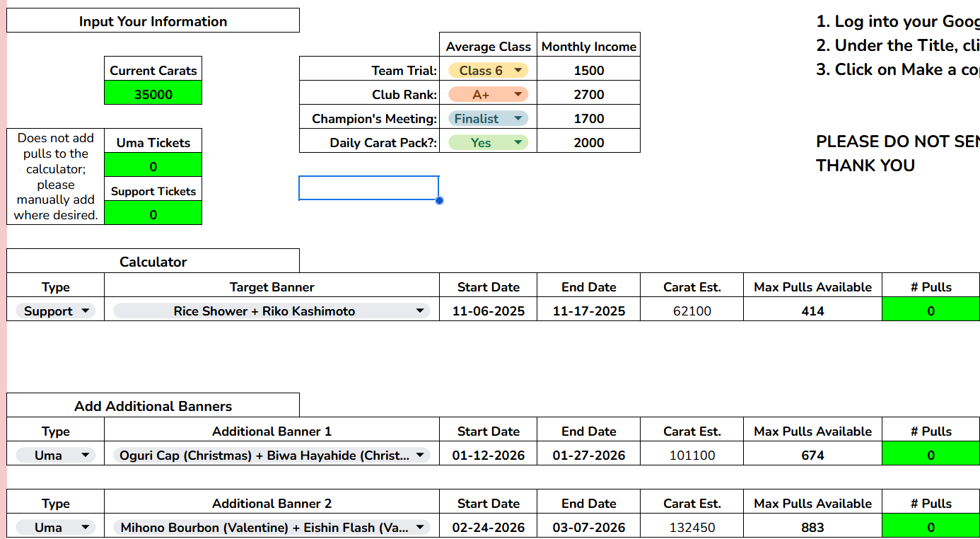Open the Daily Carat Pack 'Yes' dropdown
The height and width of the screenshot is (539, 980).
pos(488,143)
